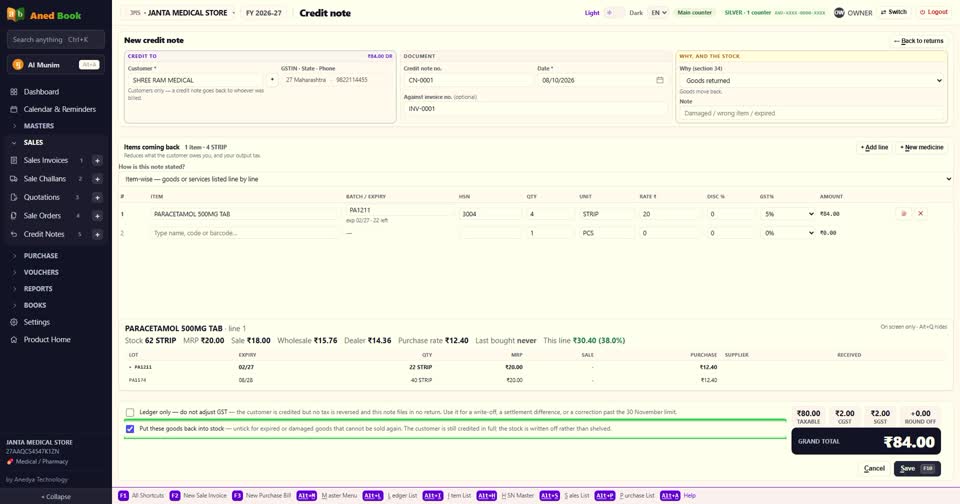
Task: Open Quotations in the sidebar
Action: pos(42,197)
